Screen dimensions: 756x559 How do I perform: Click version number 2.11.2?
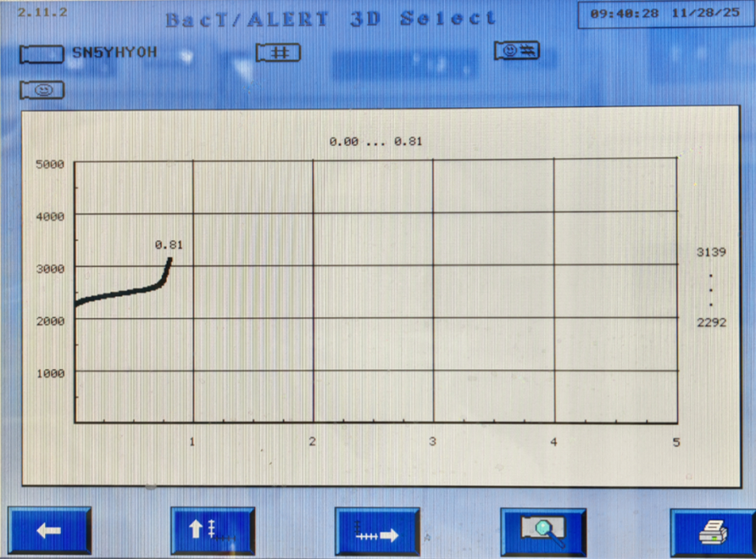[43, 12]
